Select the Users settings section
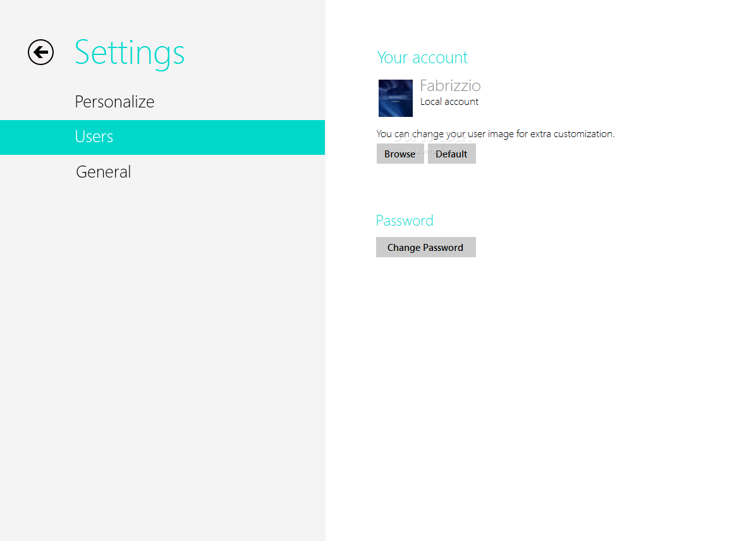Viewport: 756px width, 541px height. pyautogui.click(x=162, y=137)
